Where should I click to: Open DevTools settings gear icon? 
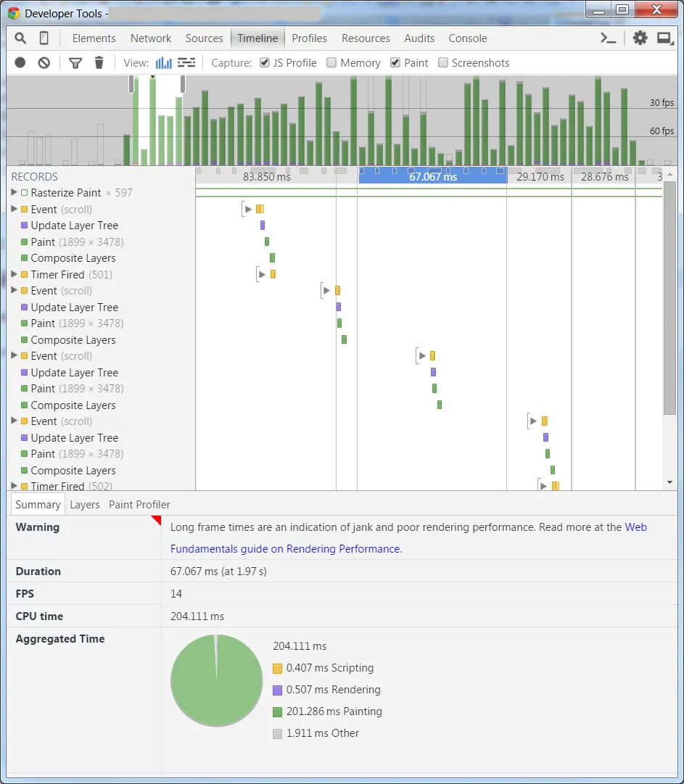(640, 38)
